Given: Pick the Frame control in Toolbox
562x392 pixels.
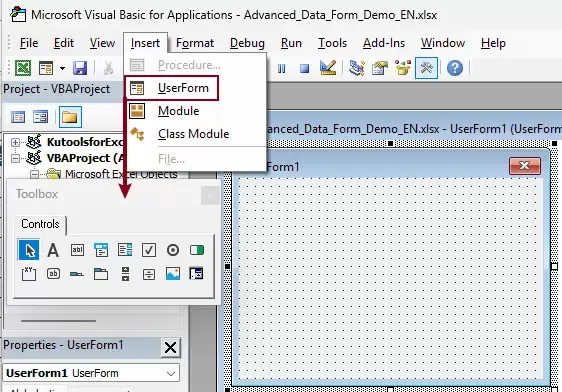Looking at the screenshot, I should tap(29, 274).
